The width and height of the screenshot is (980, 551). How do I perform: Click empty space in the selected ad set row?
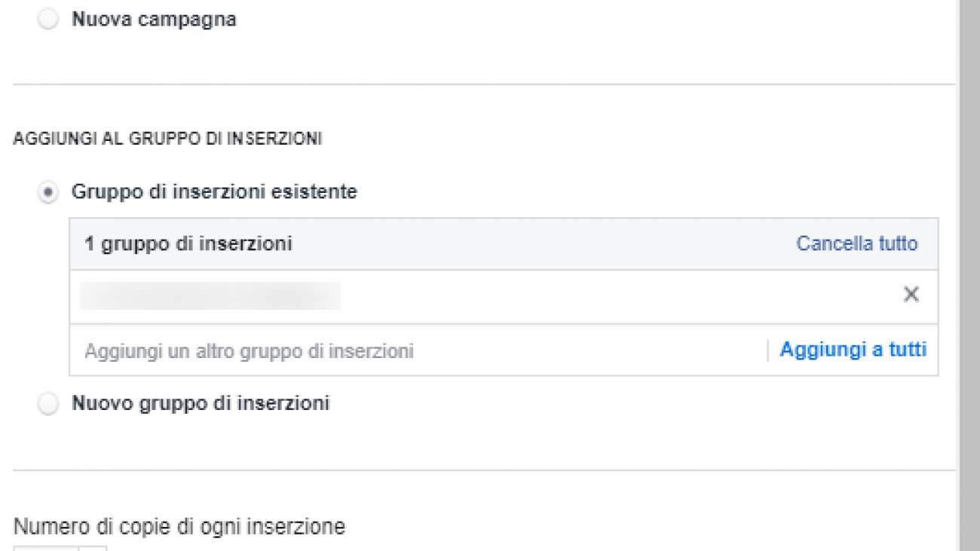click(603, 296)
